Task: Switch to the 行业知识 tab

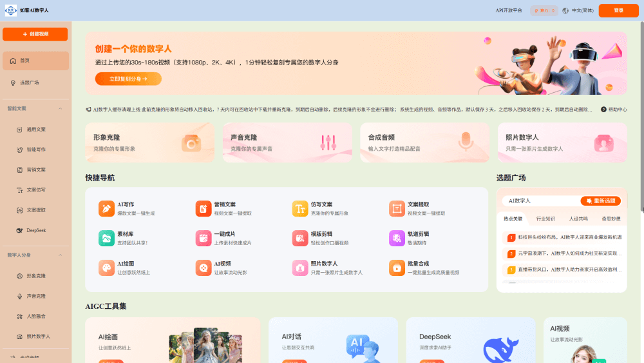Action: click(x=545, y=219)
